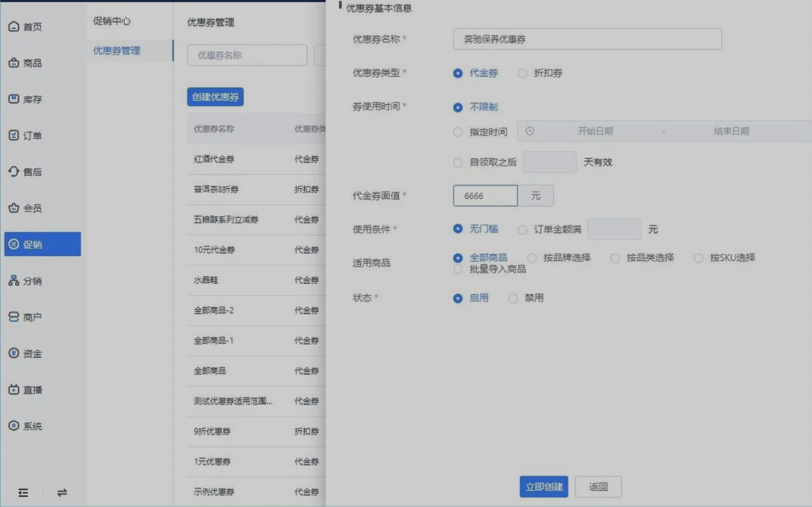The height and width of the screenshot is (507, 812).
Task: Click the 代金券面值 value field showing 6666
Action: 485,196
